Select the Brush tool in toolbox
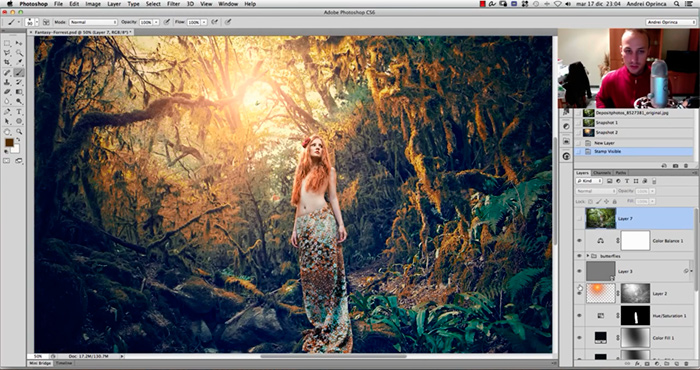 (19, 72)
